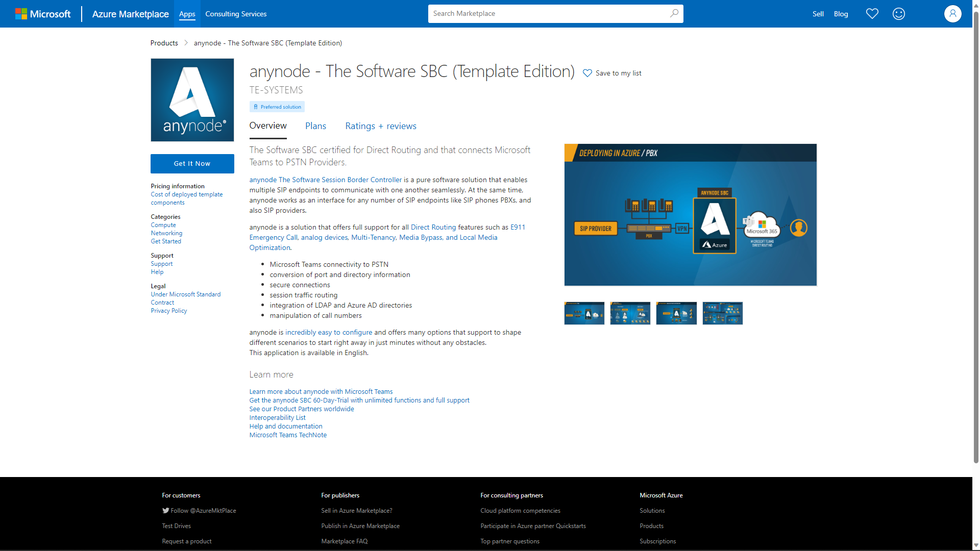Click the breadcrumb chevron after Products
This screenshot has width=980, height=551.
[x=186, y=43]
